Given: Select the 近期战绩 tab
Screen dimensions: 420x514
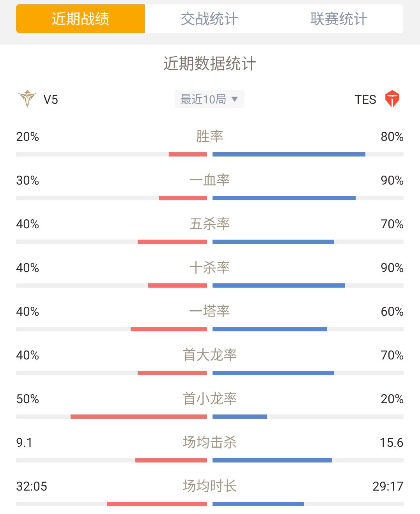Looking at the screenshot, I should 80,19.
